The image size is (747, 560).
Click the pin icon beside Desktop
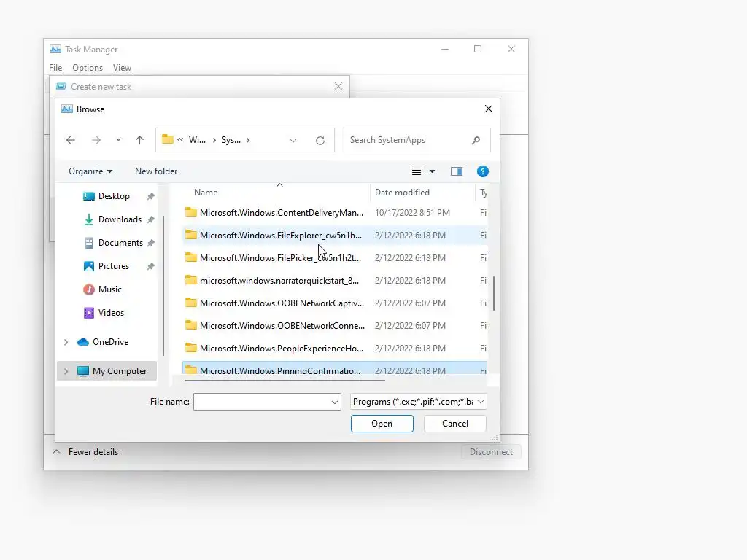tap(150, 196)
